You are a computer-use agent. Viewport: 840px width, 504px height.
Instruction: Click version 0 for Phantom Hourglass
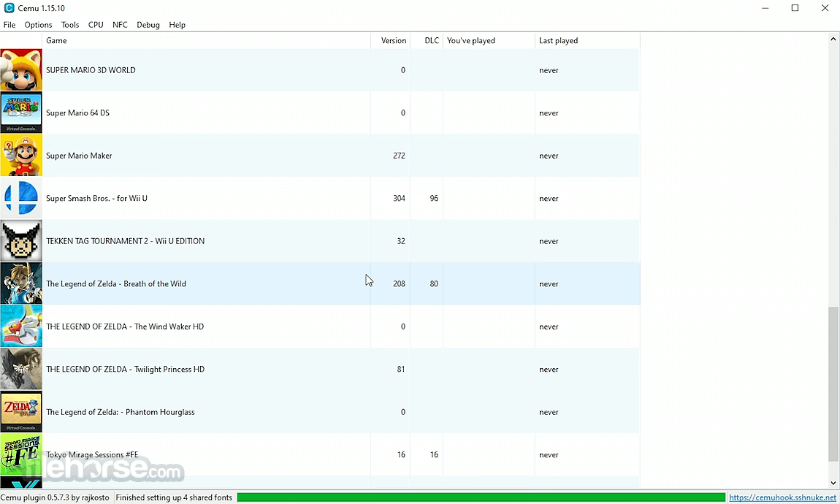tap(403, 412)
